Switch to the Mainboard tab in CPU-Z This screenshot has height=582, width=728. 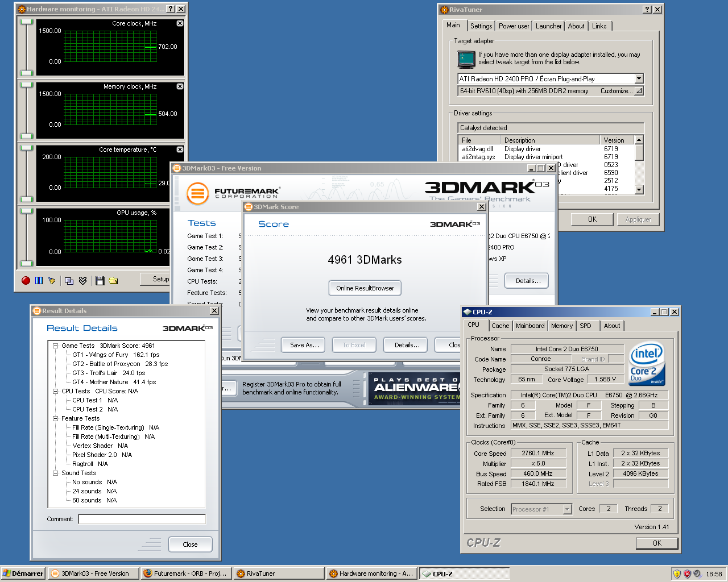coord(530,326)
